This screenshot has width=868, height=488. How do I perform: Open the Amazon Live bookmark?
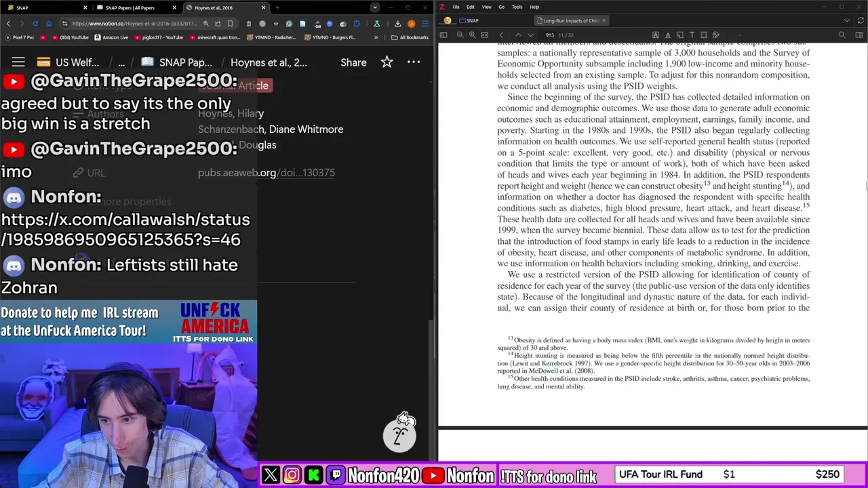pos(111,37)
